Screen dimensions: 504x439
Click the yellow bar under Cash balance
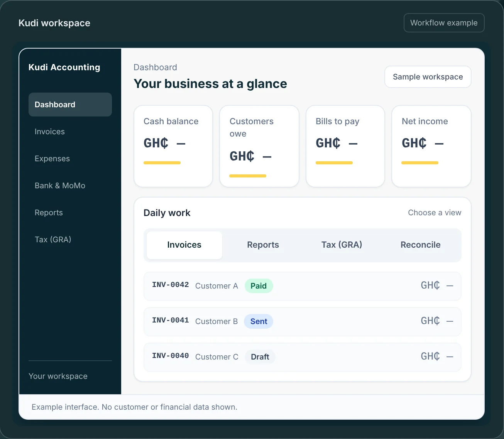(162, 163)
